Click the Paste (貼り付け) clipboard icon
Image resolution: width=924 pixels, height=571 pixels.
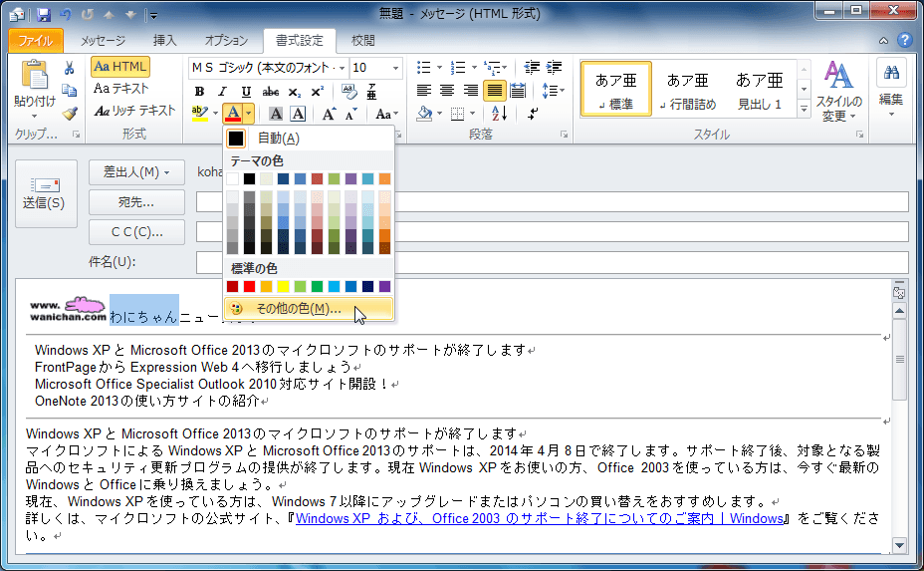click(x=34, y=77)
